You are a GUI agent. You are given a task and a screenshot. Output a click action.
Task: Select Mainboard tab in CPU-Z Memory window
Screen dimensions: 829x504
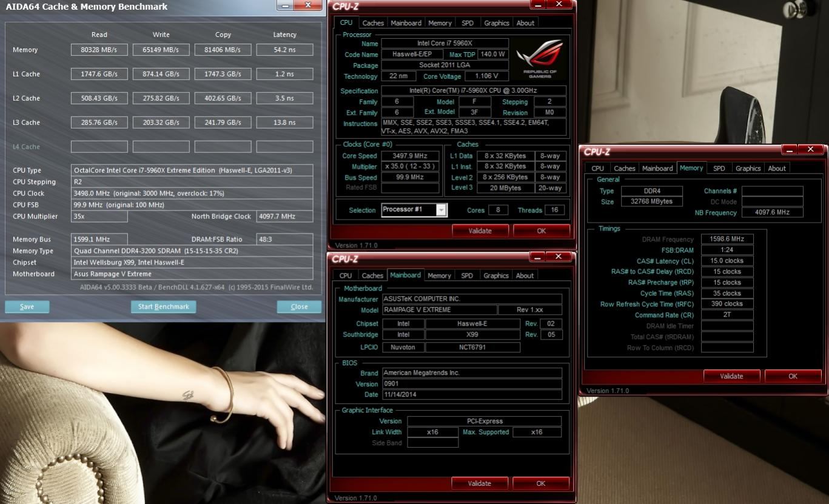657,169
